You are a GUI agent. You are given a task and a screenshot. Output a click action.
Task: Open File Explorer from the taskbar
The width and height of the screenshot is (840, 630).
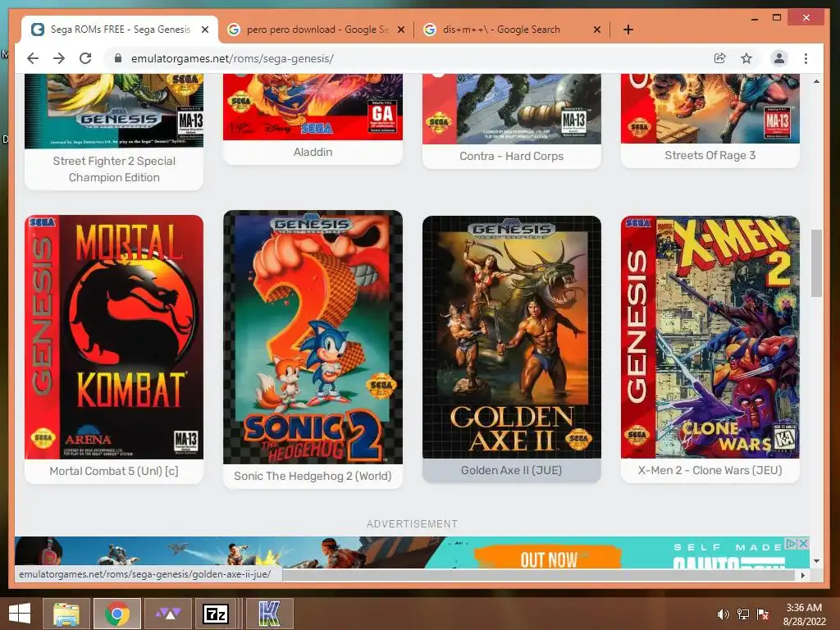point(66,614)
